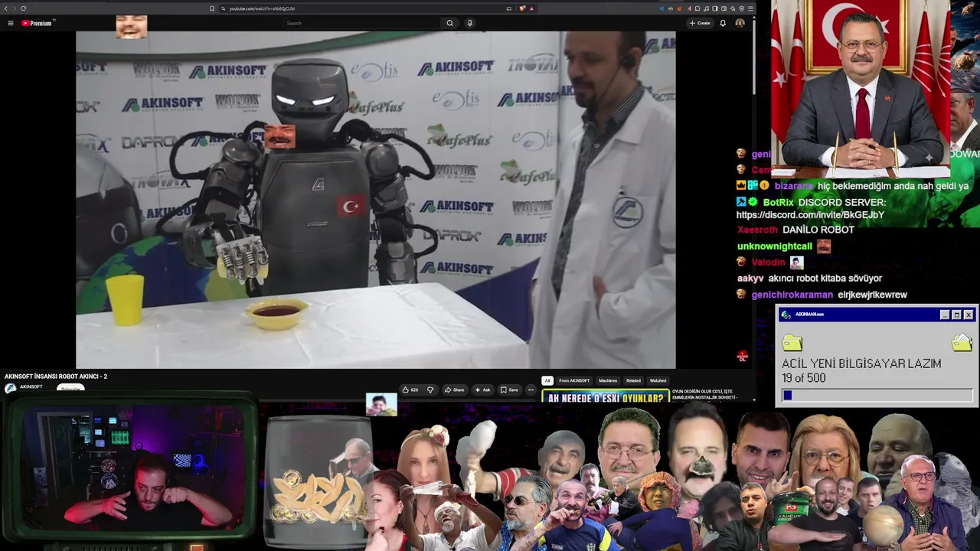The image size is (980, 551).
Task: Dislike the AKINSOFT robot video
Action: click(430, 390)
